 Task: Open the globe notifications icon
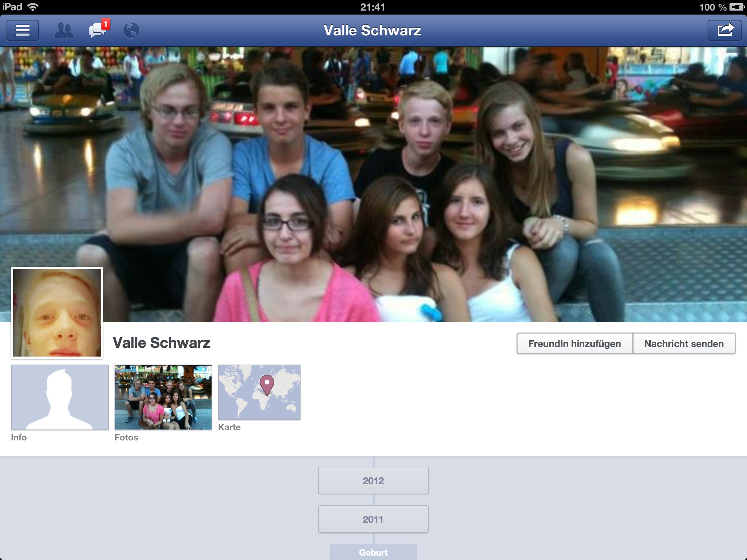(131, 30)
